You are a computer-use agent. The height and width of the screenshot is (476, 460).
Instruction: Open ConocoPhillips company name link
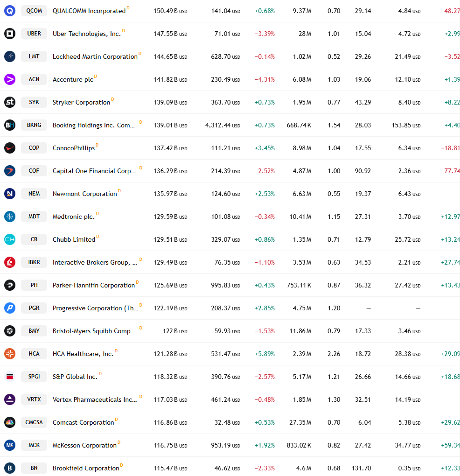click(74, 148)
